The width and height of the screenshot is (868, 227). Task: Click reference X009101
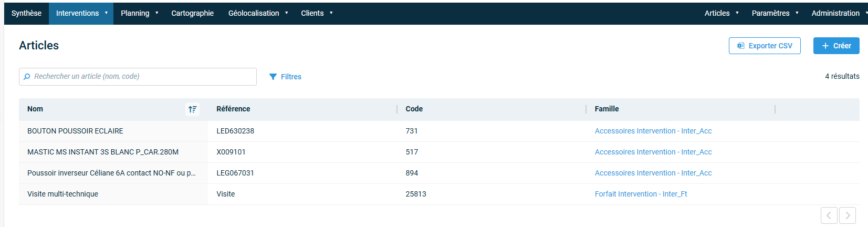tap(231, 152)
